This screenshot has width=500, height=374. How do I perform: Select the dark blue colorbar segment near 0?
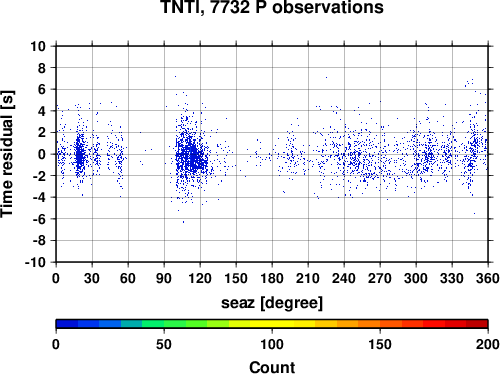click(x=67, y=324)
